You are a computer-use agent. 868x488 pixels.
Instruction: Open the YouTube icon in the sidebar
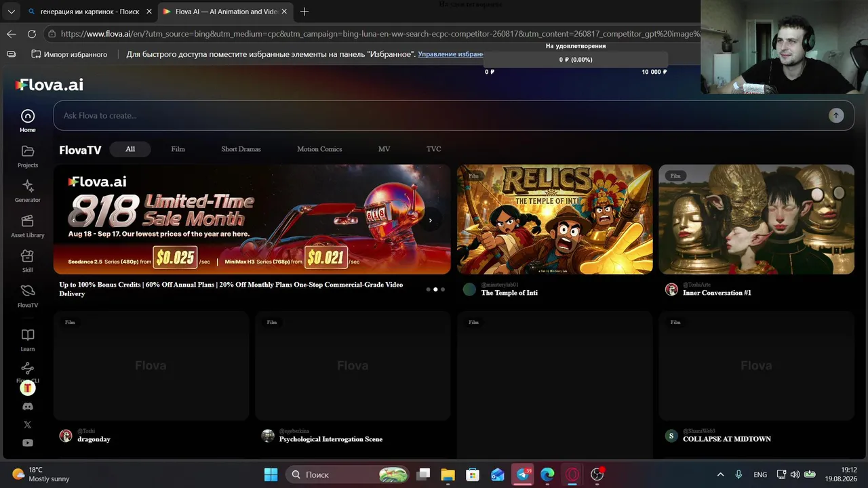(x=28, y=443)
